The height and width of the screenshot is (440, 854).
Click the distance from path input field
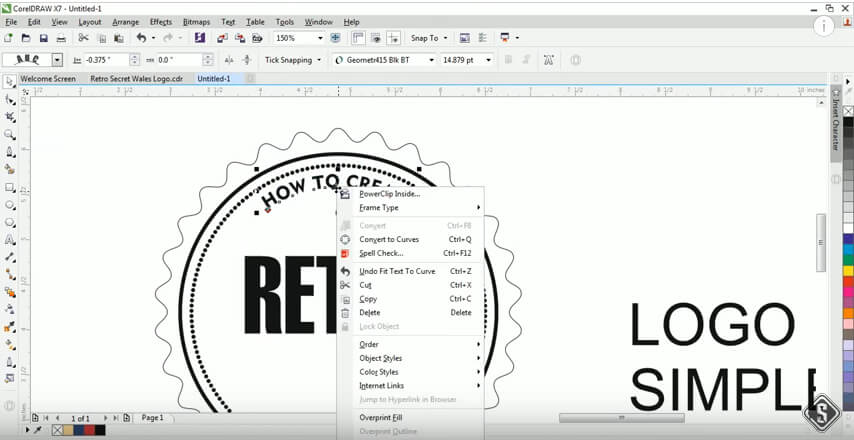coord(106,60)
